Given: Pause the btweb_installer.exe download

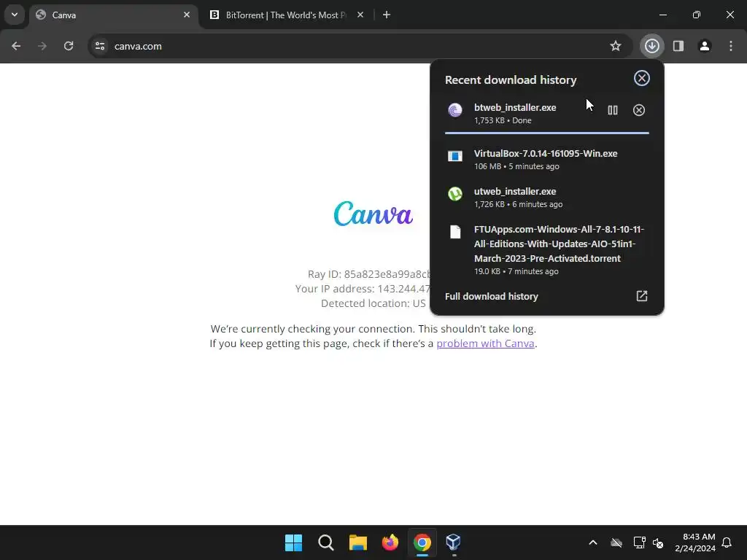Looking at the screenshot, I should [x=613, y=111].
